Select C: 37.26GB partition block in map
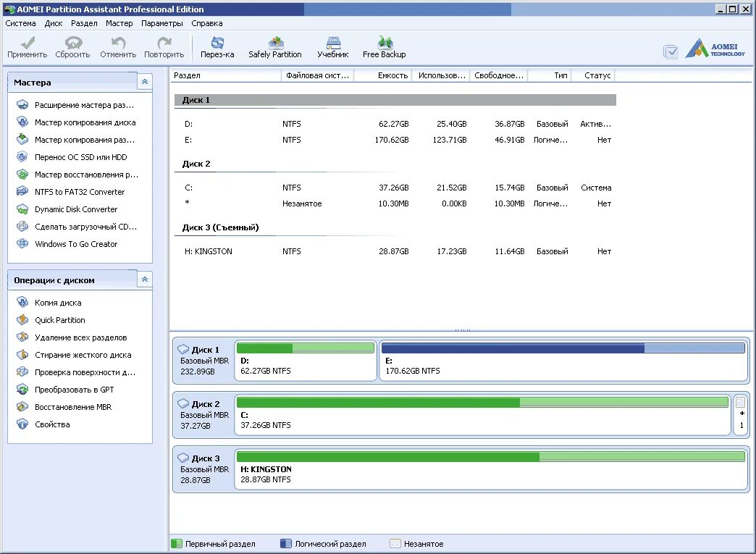 click(x=482, y=415)
